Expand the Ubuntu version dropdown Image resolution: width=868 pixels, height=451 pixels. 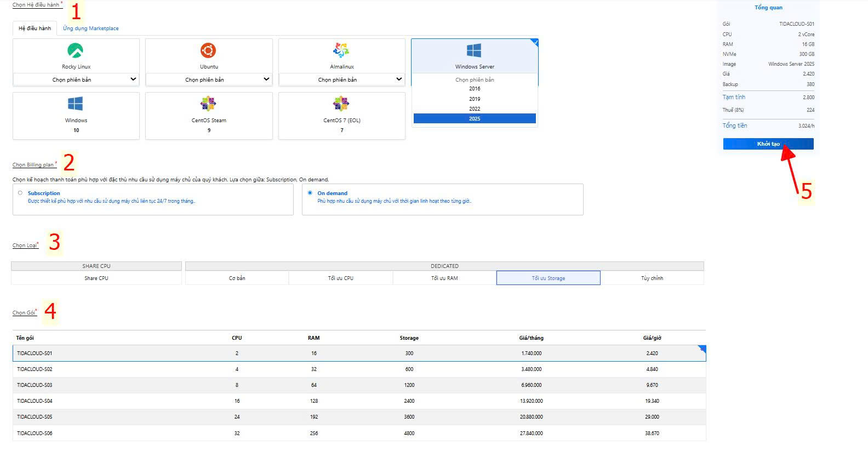(x=209, y=79)
